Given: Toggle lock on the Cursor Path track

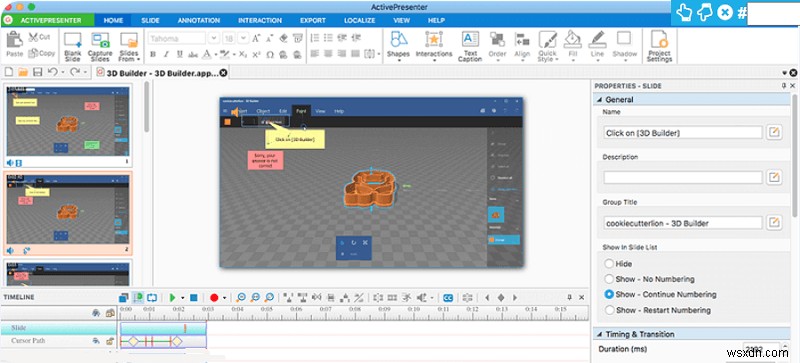Looking at the screenshot, I should pos(109,341).
